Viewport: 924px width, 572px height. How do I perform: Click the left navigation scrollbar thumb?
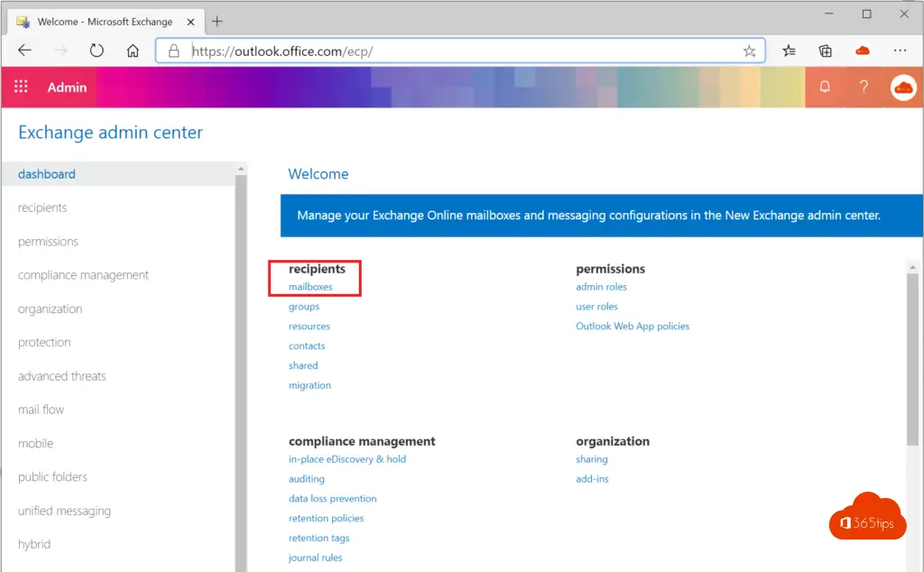tap(240, 374)
